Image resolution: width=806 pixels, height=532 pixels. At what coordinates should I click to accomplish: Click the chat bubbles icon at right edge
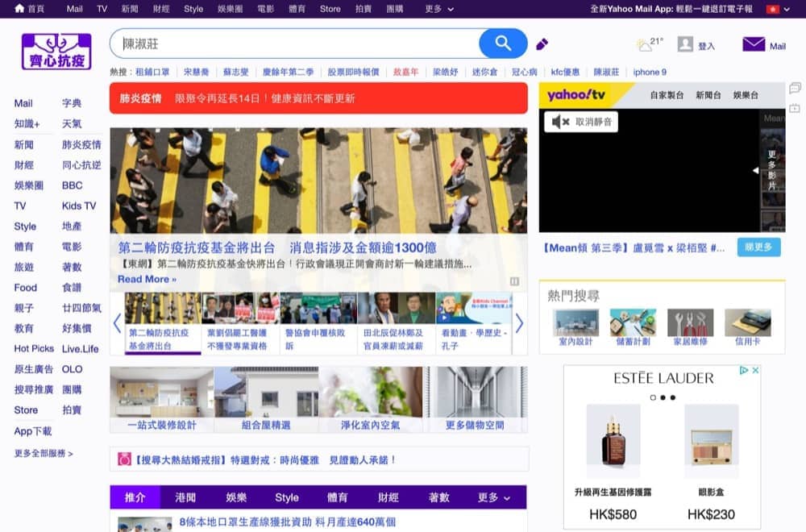(x=795, y=88)
